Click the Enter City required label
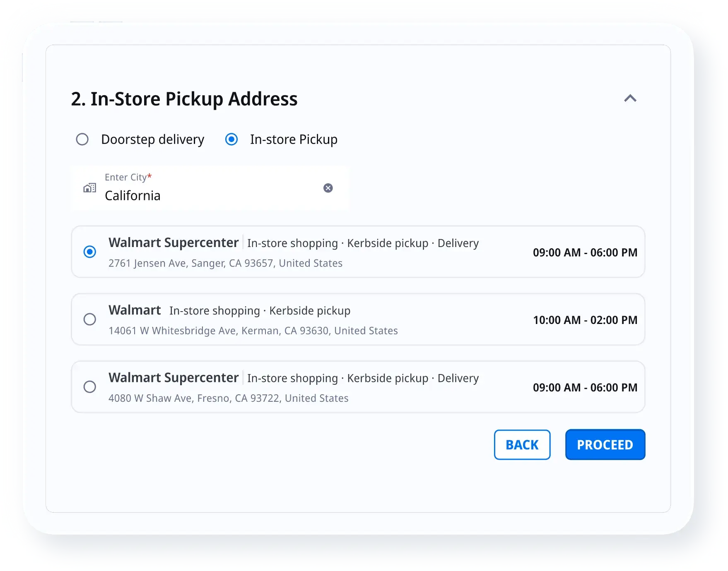 pyautogui.click(x=128, y=177)
